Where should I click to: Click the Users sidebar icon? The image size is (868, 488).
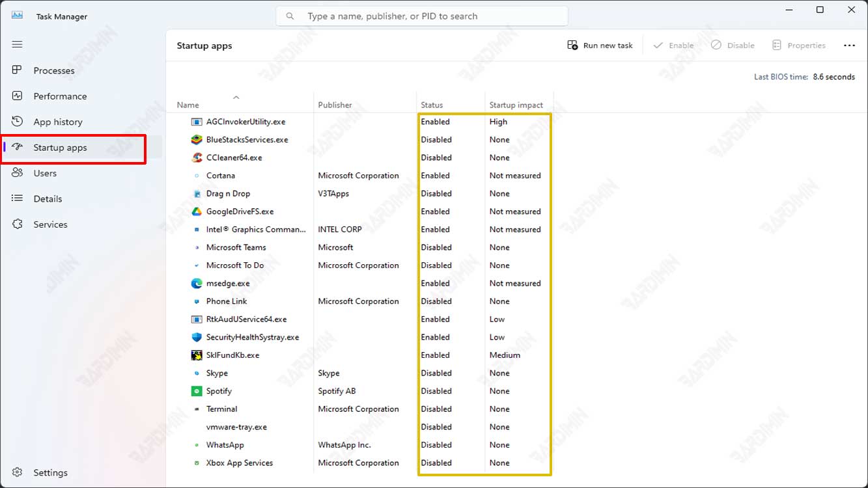pos(18,173)
